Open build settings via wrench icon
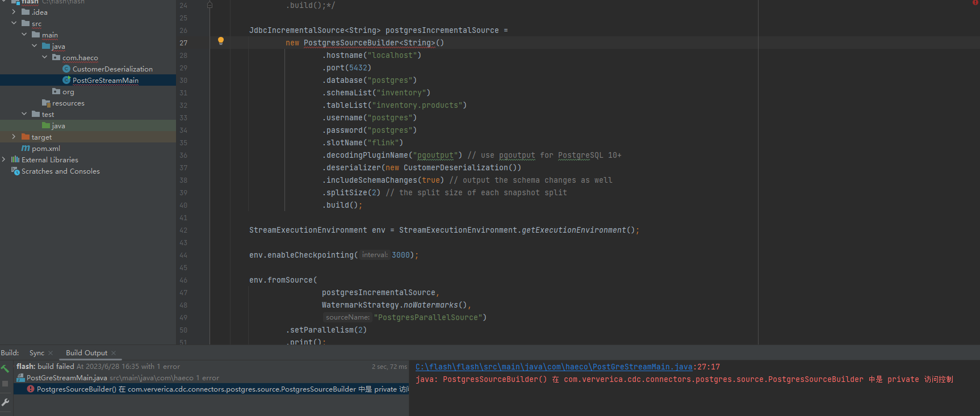The width and height of the screenshot is (980, 416). click(5, 402)
